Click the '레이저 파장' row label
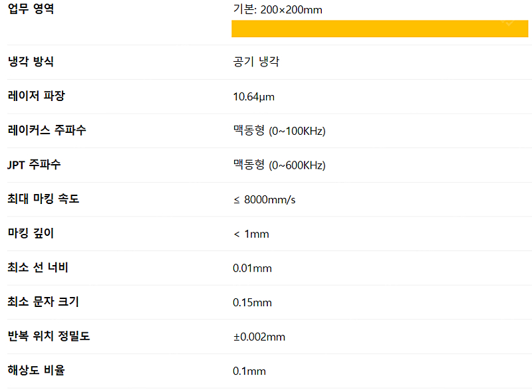 [36, 96]
